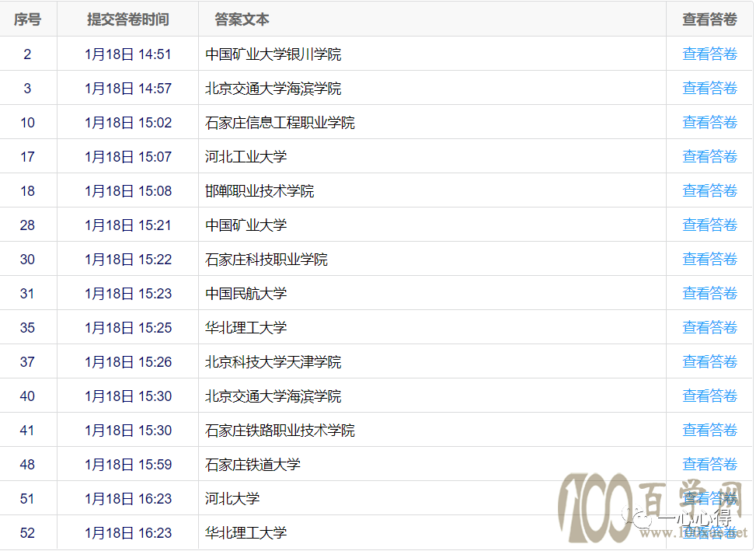Select answer text 石家庄铁路职业技术学院
The width and height of the screenshot is (756, 551).
click(x=280, y=431)
